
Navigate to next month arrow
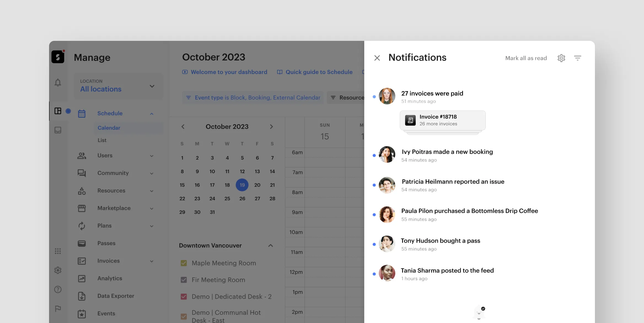[x=272, y=127]
